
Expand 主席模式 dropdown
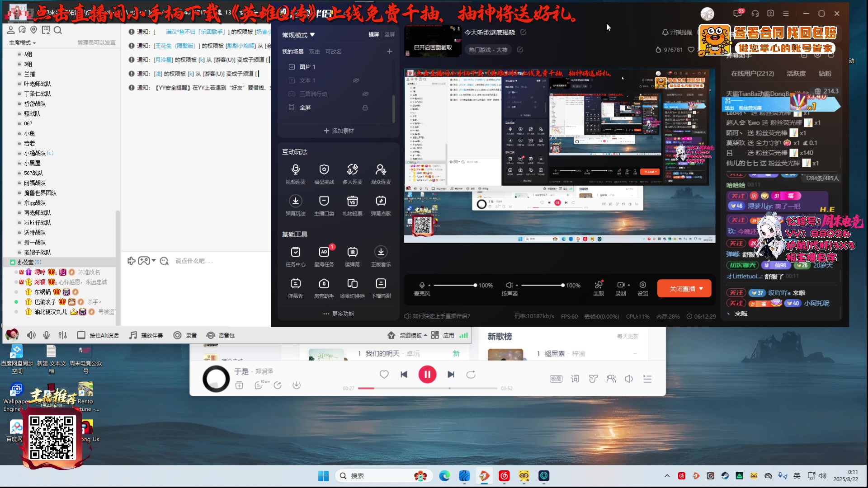(x=23, y=43)
